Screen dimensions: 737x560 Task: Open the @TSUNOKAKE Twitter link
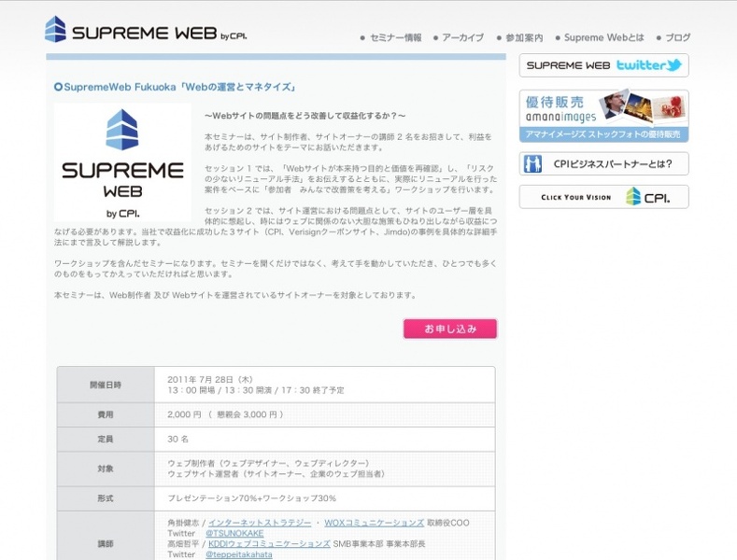coord(234,534)
